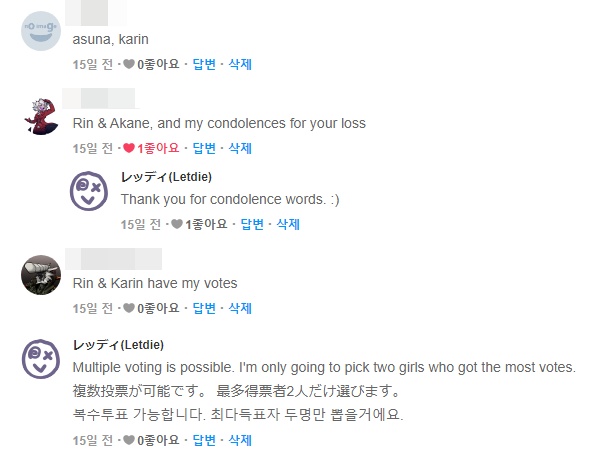
Task: Delete (삭제) the Multiple voting comment
Action: (240, 441)
